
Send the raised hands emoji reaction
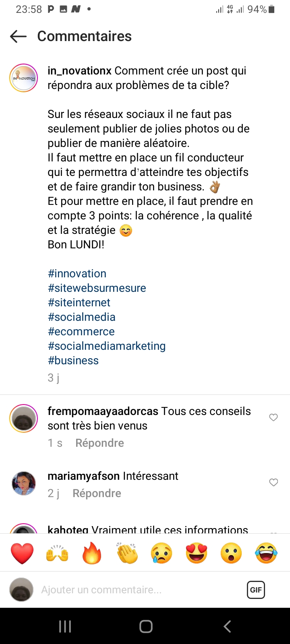(x=57, y=553)
